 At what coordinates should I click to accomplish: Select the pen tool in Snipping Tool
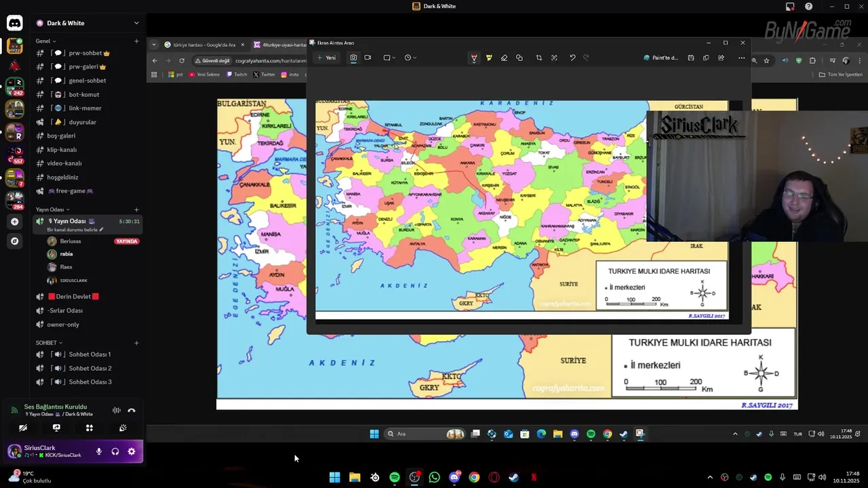[x=473, y=58]
